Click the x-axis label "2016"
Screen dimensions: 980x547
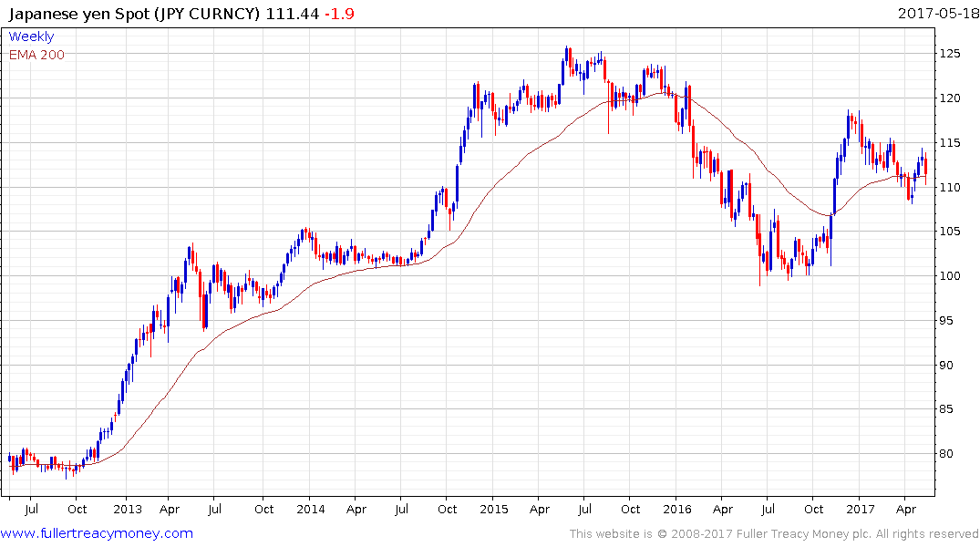click(677, 509)
